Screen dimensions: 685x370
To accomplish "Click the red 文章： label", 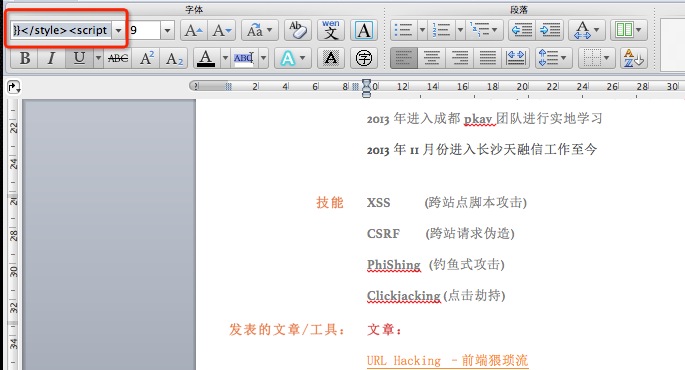I will pyautogui.click(x=384, y=329).
